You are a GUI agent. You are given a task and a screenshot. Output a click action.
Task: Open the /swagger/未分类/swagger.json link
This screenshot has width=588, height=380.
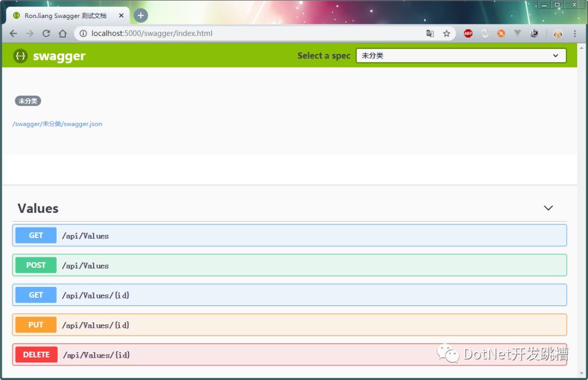click(x=57, y=124)
